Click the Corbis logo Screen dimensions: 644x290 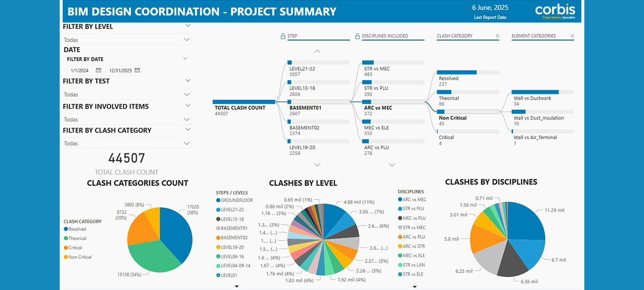click(x=555, y=12)
